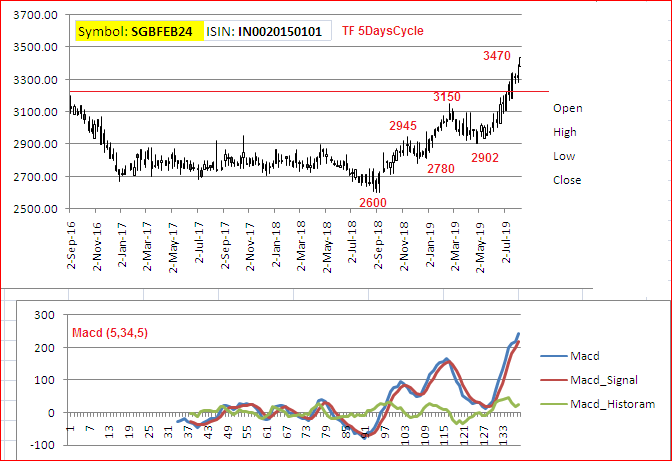Select the ISIN: IN0020150101 text box
Image resolution: width=672 pixels, height=461 pixels.
coord(267,31)
